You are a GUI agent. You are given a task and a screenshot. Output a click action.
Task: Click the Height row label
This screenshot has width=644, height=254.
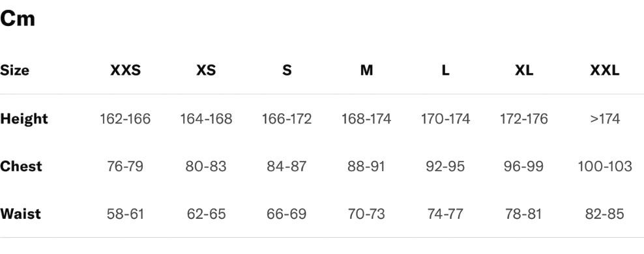click(24, 119)
